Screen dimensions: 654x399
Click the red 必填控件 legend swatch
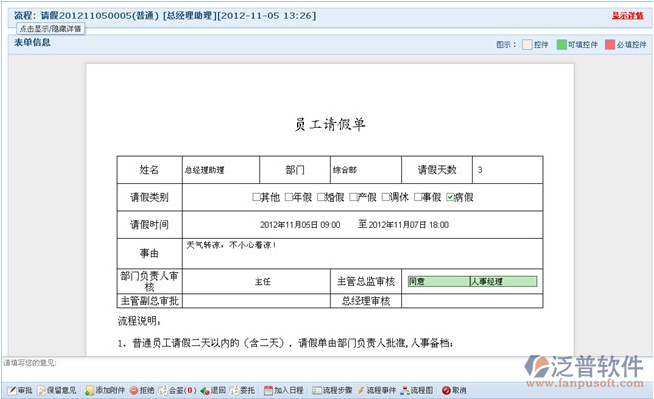point(610,44)
